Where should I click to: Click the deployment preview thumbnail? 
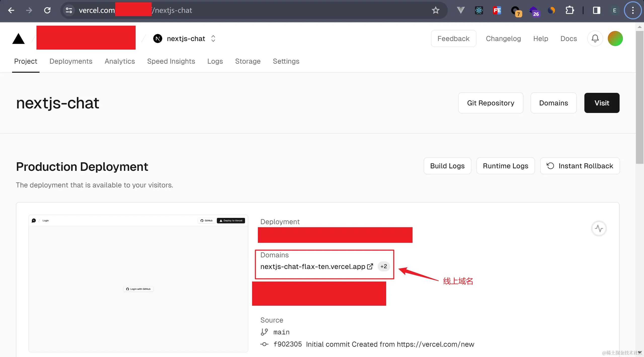click(138, 284)
